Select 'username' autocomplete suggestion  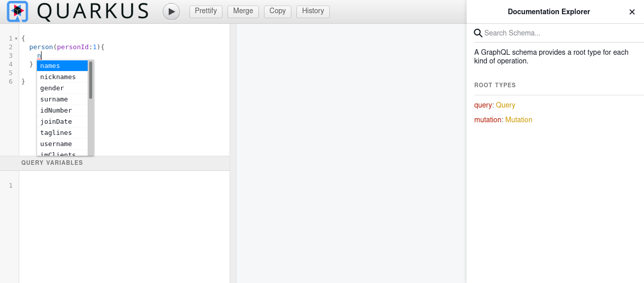[62, 144]
